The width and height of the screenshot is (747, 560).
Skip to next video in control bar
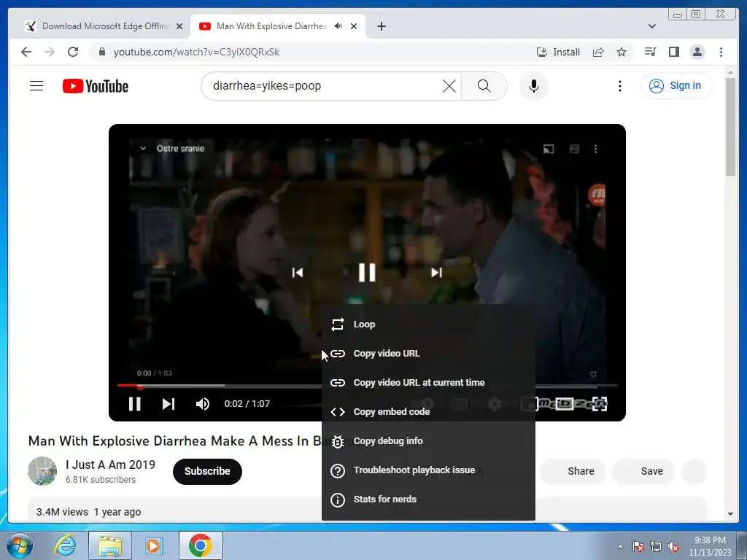[x=169, y=404]
